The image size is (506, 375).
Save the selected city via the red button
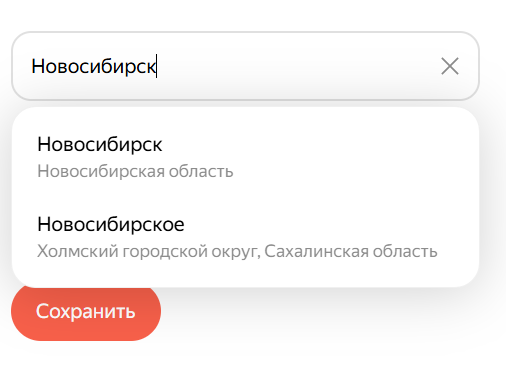[86, 311]
